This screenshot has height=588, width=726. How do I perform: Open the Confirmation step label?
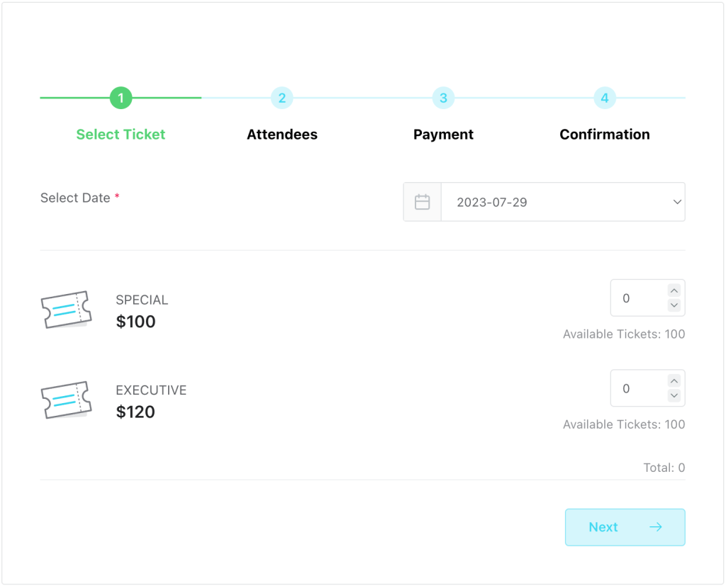click(x=605, y=135)
